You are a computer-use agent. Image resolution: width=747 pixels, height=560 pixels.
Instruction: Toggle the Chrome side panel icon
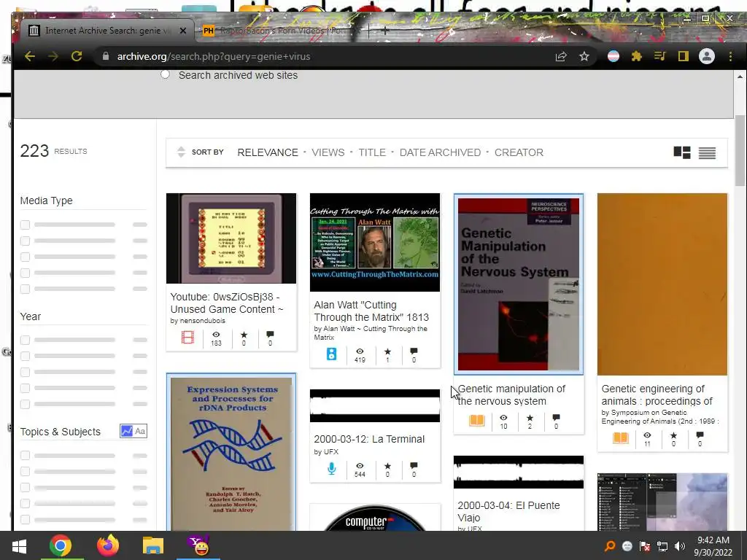pos(683,56)
